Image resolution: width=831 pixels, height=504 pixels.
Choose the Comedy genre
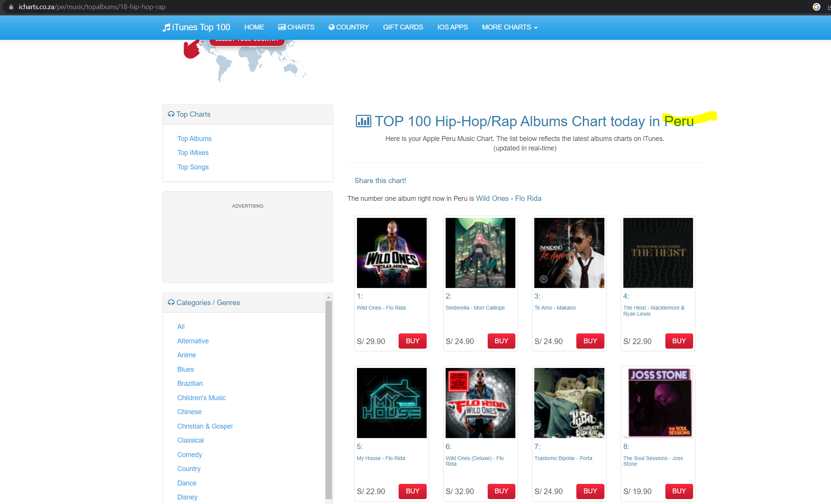(189, 455)
